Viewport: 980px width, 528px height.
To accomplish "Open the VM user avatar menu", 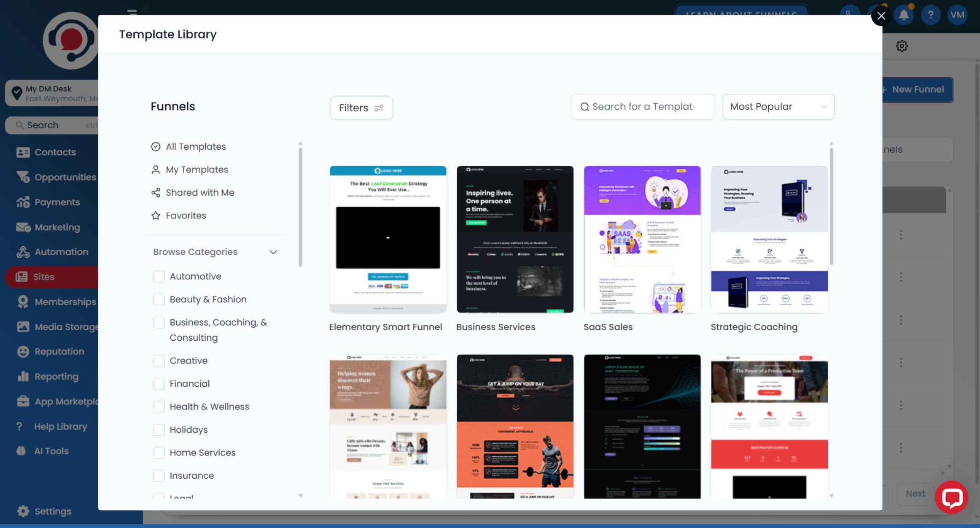I will point(957,16).
